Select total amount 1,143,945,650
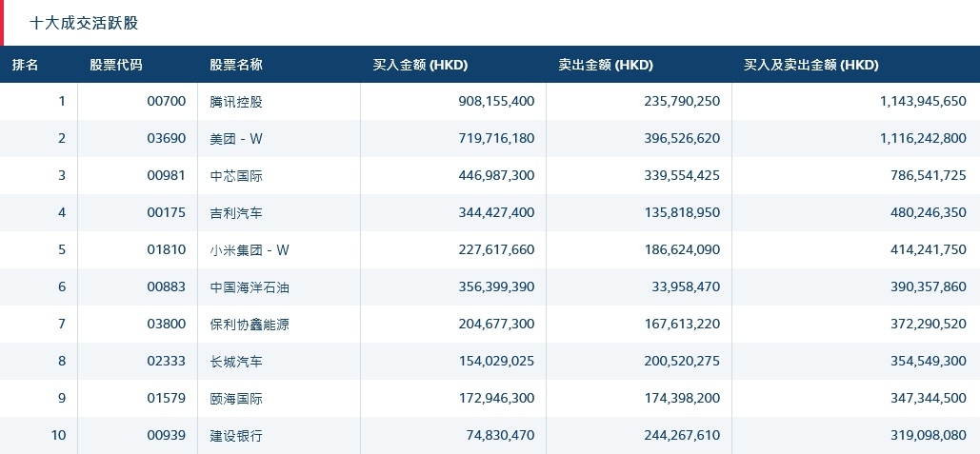This screenshot has height=454, width=980. pos(923,101)
